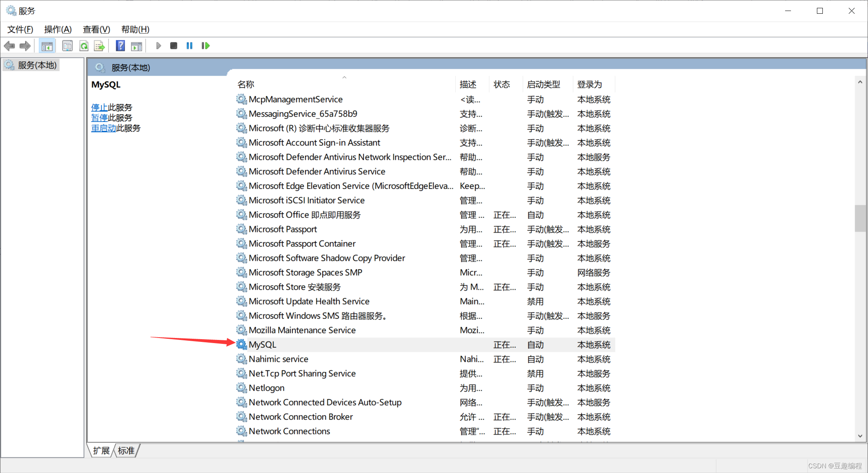
Task: Click the 停止 service link
Action: pyautogui.click(x=99, y=108)
